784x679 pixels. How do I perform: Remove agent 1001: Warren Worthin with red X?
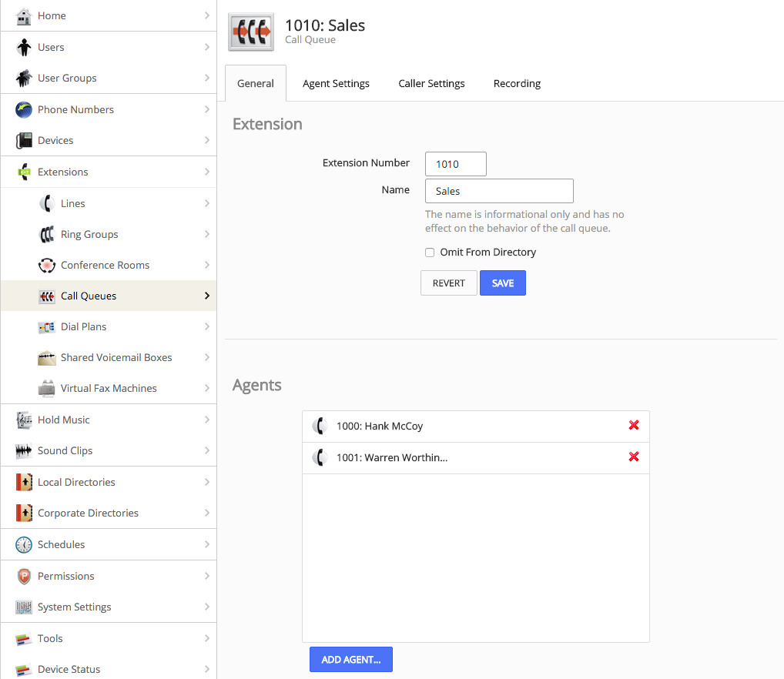(x=634, y=457)
